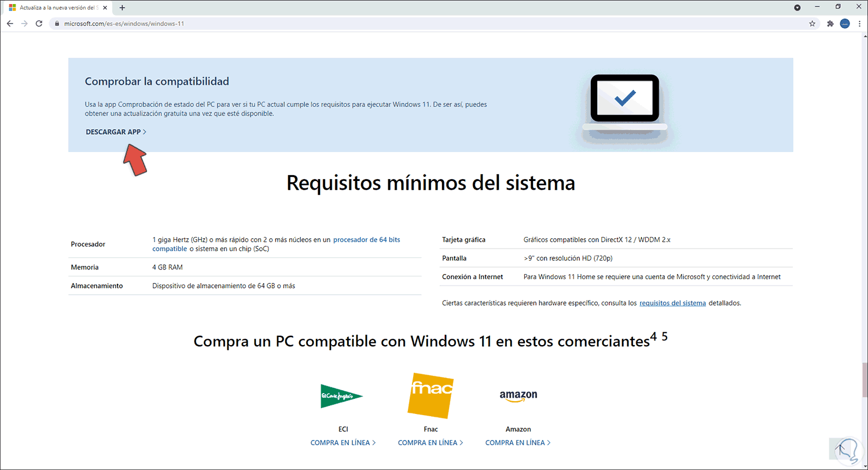This screenshot has width=868, height=470.
Task: Select the 'Actualiza a la nueva versión' tab
Action: point(58,8)
